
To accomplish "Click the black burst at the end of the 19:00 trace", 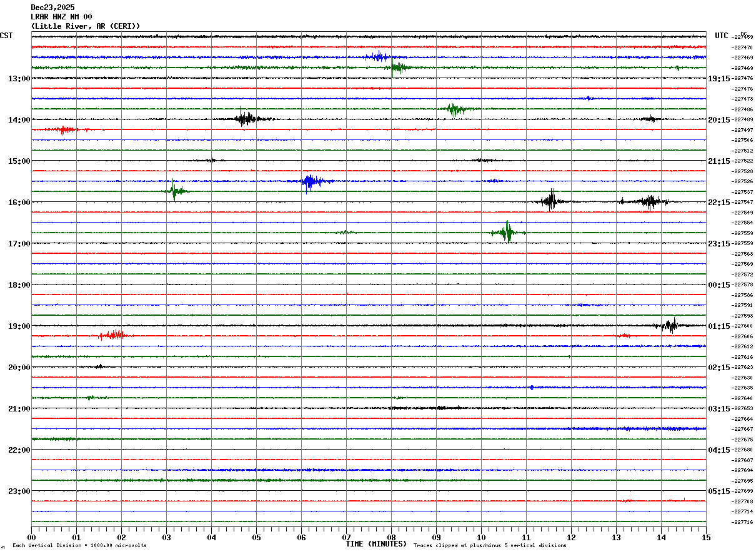I will tap(670, 325).
